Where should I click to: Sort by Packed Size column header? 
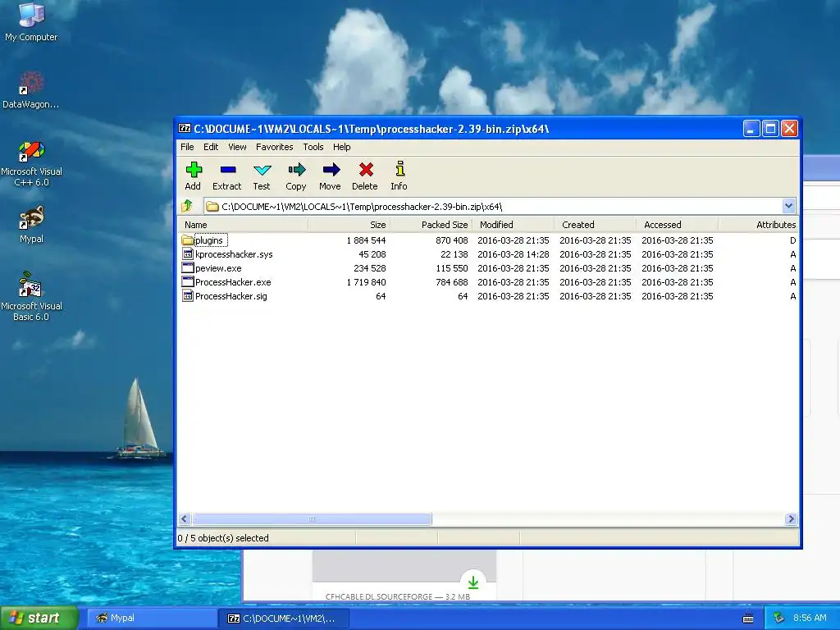(x=431, y=225)
